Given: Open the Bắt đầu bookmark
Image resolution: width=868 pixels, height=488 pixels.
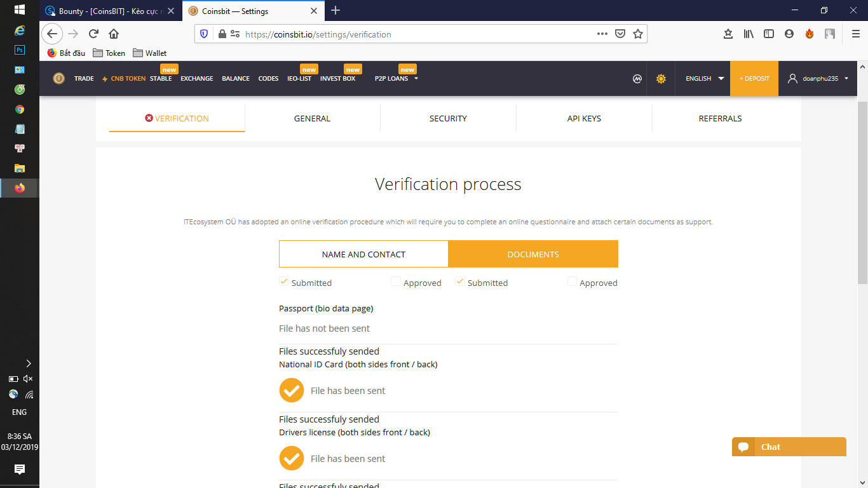Looking at the screenshot, I should click(x=66, y=53).
